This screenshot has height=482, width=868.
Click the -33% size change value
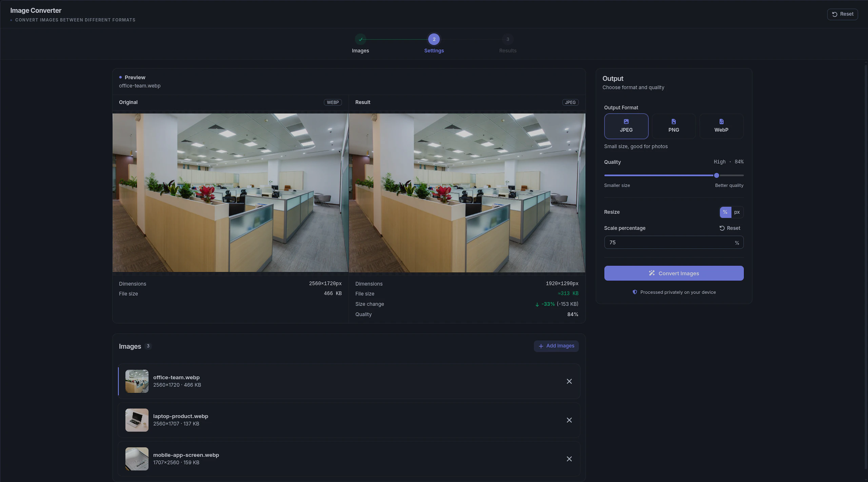548,304
